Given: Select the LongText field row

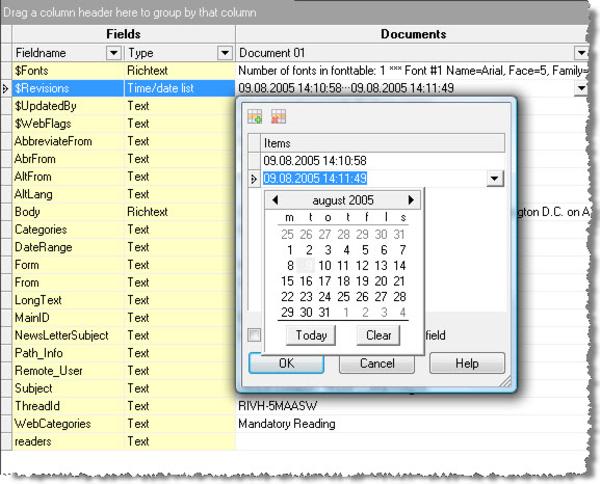Looking at the screenshot, I should 67,300.
